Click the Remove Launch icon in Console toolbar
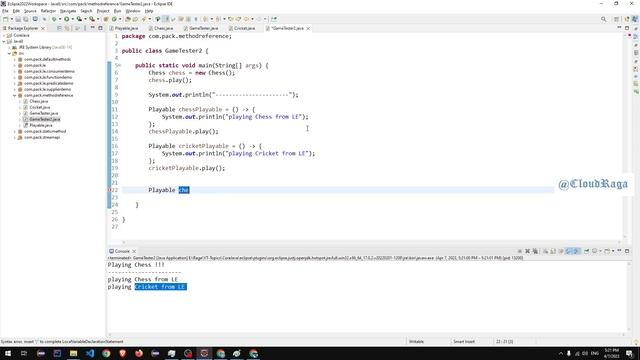Viewport: 640px width, 360px height. pos(527,251)
